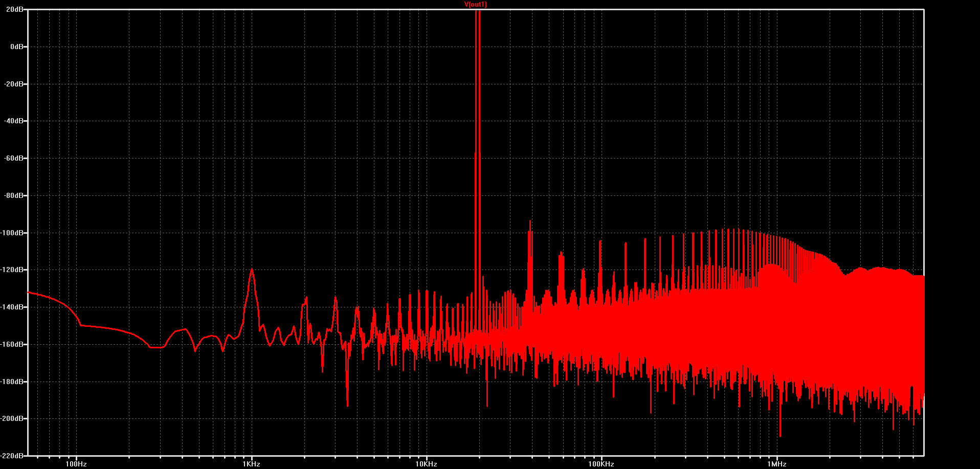980x469 pixels.
Task: Click the -20dB y-axis label
Action: 14,84
